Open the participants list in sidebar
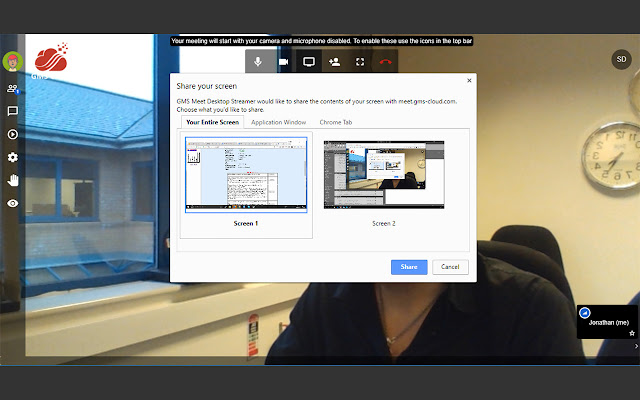 point(13,89)
